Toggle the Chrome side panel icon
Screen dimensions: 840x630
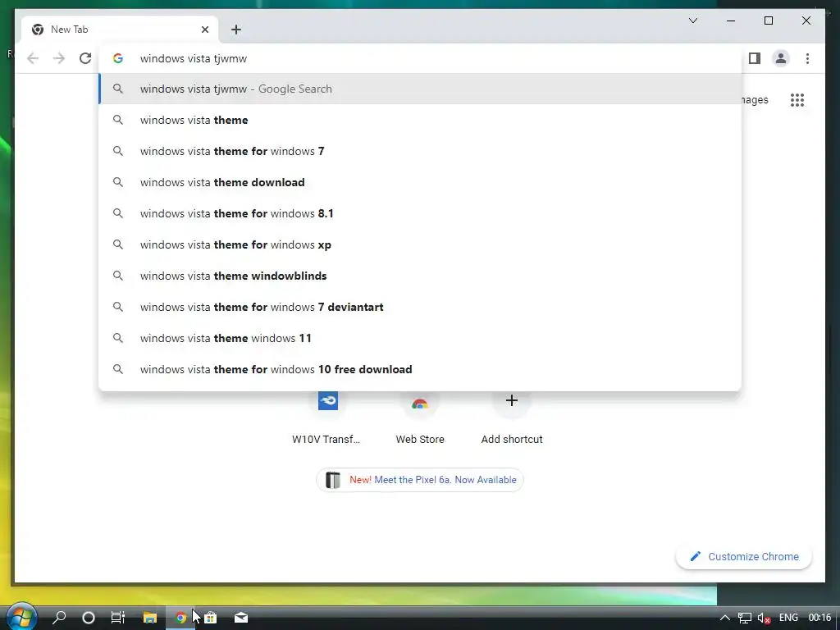click(755, 58)
